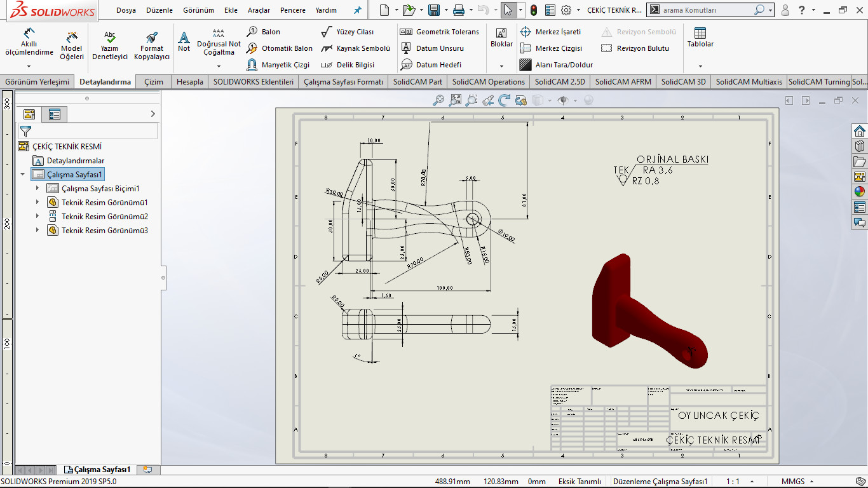Insert a Revizyon Bulutu revision cloud
868x488 pixels.
[x=635, y=48]
